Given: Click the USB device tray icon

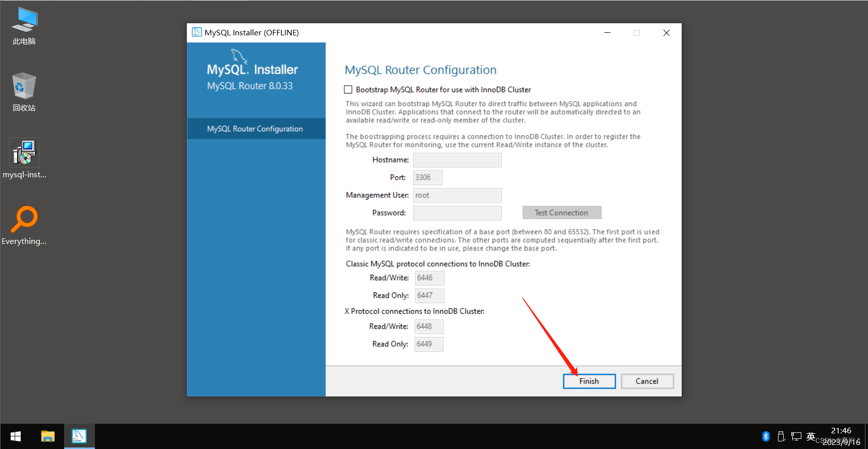Looking at the screenshot, I should click(x=781, y=436).
